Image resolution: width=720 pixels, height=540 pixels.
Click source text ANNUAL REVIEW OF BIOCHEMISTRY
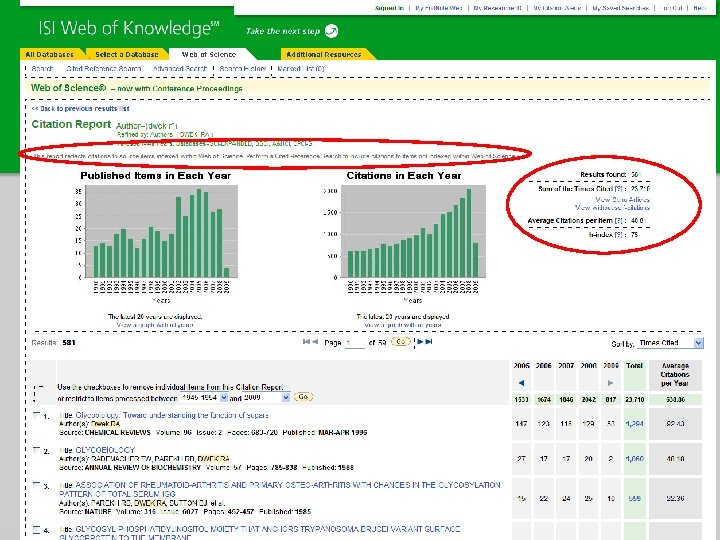coord(142,467)
